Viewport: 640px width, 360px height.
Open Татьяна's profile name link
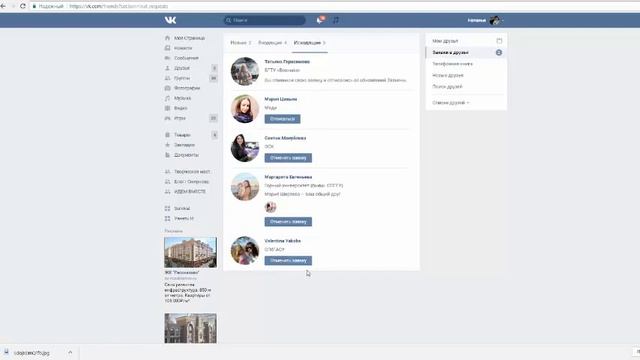pyautogui.click(x=287, y=62)
